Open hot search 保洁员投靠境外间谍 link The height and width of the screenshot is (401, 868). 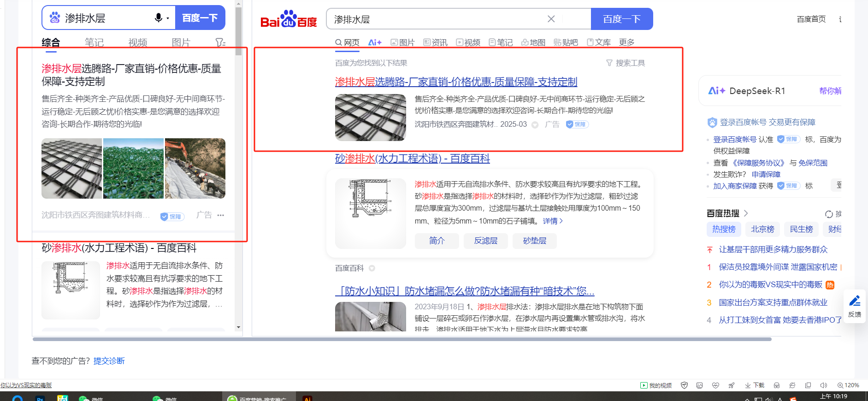pyautogui.click(x=778, y=267)
